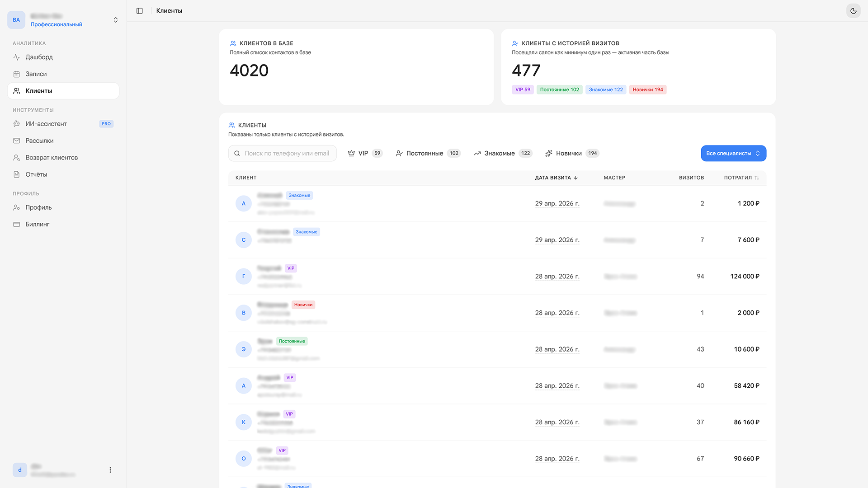This screenshot has width=868, height=488.
Task: Click the 58 420 ₽ amount
Action: point(746,386)
